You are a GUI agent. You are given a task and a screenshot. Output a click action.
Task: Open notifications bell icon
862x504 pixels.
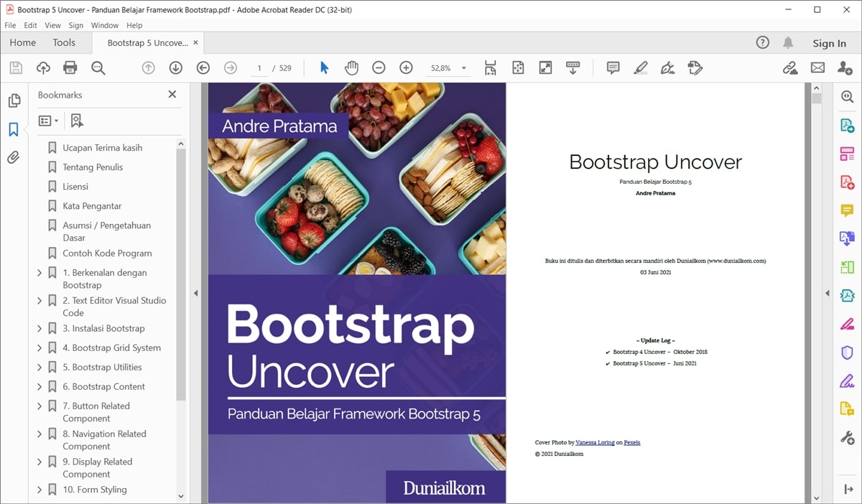point(789,43)
